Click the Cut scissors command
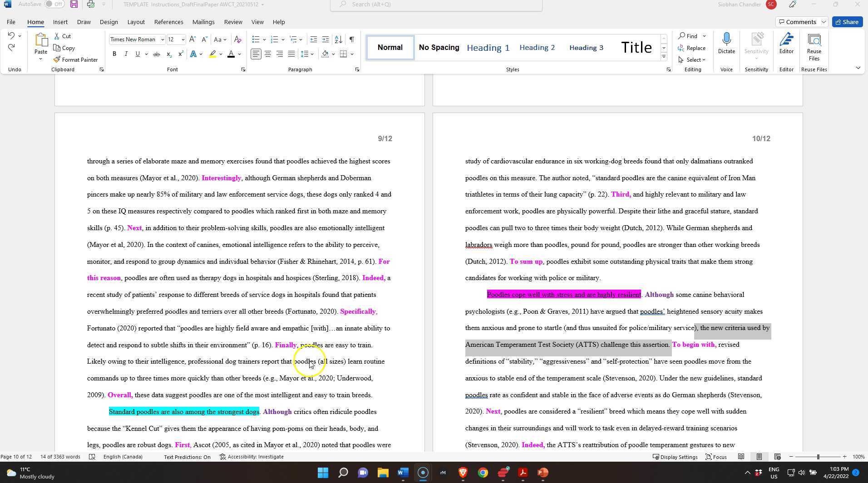The height and width of the screenshot is (483, 868). tap(62, 36)
